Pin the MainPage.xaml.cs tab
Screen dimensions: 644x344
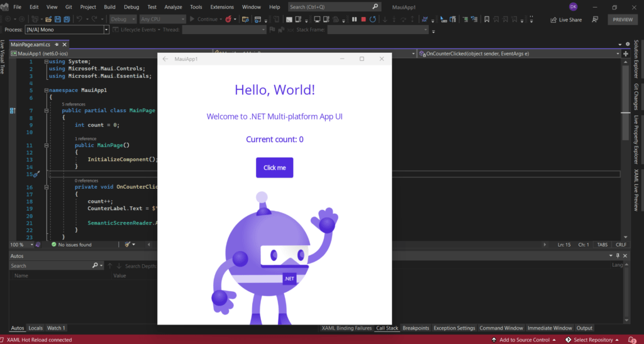coord(57,44)
